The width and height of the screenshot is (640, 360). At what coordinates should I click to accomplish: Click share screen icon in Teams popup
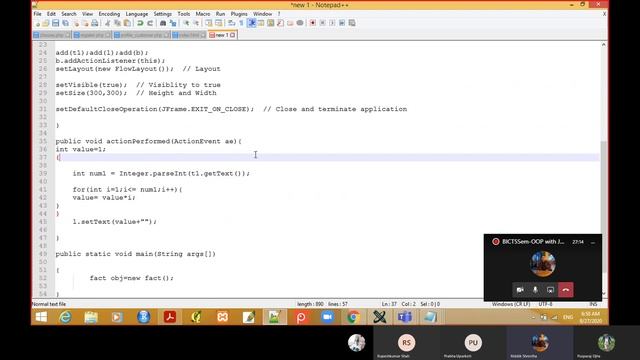point(550,290)
